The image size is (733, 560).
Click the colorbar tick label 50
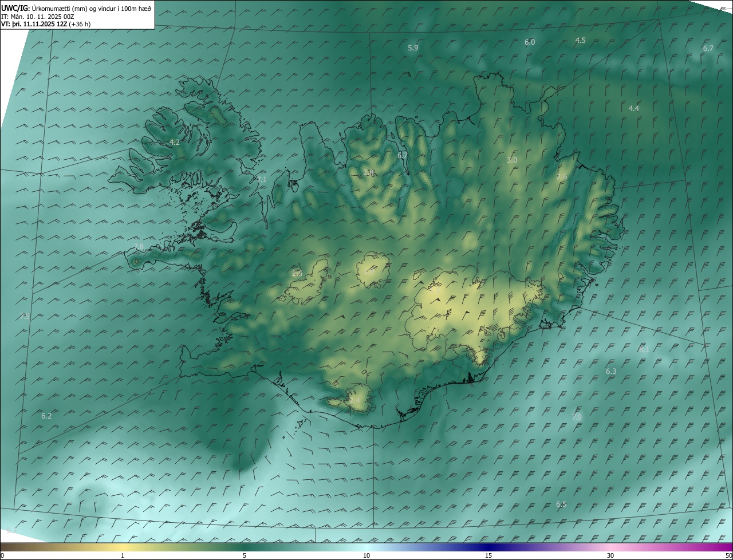coord(728,556)
